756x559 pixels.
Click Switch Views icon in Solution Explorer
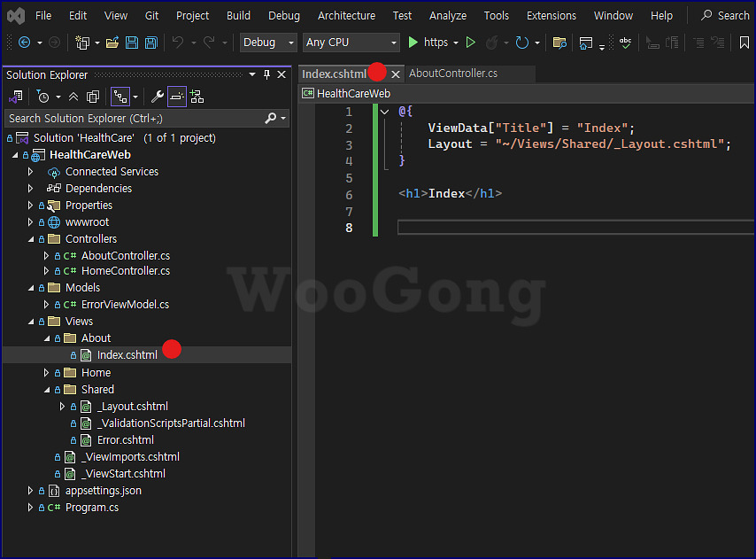tap(15, 97)
